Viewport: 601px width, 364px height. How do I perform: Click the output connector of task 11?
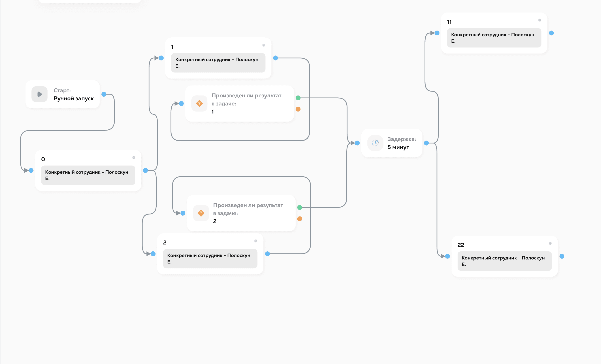[551, 33]
